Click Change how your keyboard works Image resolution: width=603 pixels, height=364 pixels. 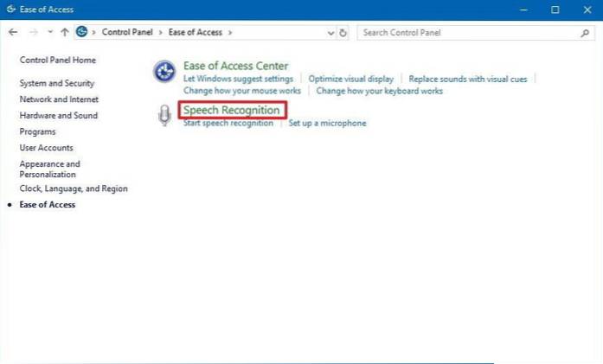coord(379,91)
